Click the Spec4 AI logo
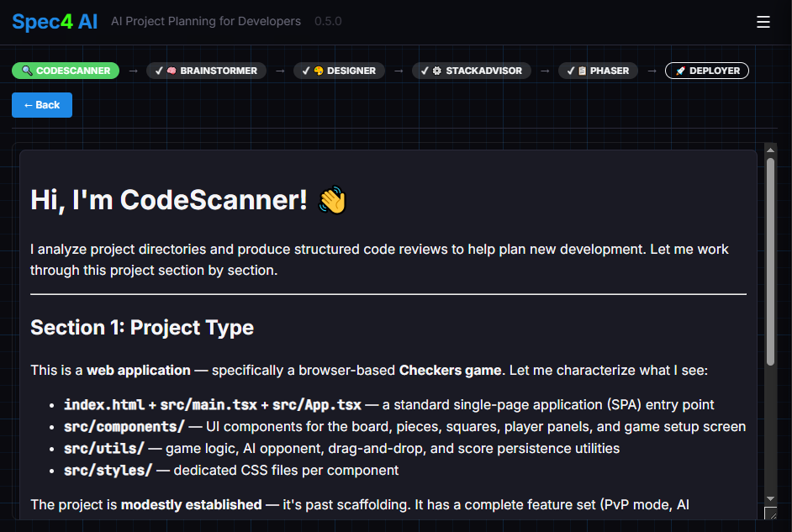 [55, 22]
